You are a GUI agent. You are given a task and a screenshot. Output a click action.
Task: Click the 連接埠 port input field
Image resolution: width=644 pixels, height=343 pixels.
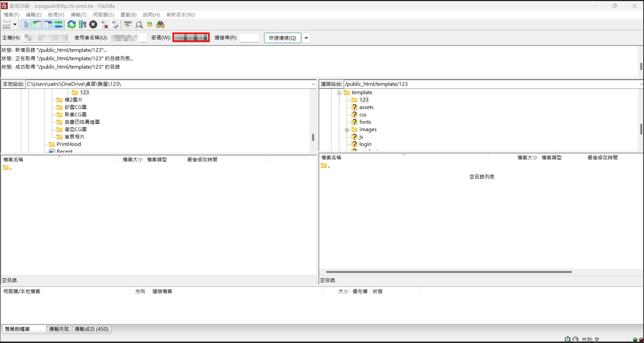tap(249, 38)
